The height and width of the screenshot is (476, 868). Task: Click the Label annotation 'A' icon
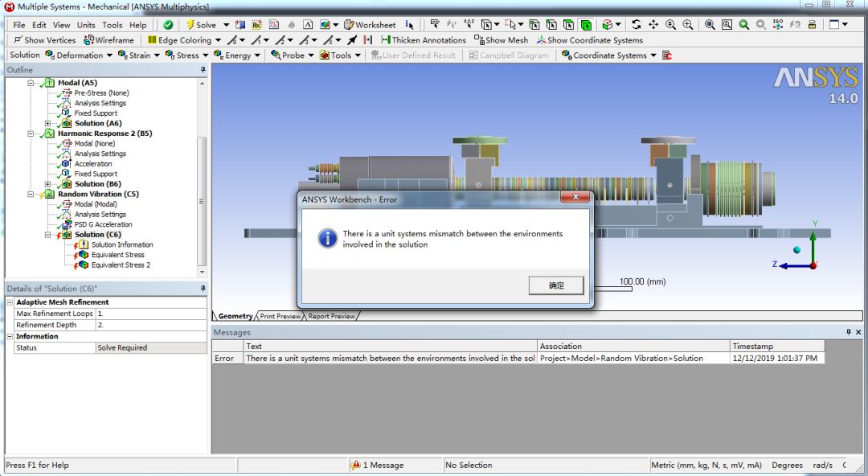(308, 25)
